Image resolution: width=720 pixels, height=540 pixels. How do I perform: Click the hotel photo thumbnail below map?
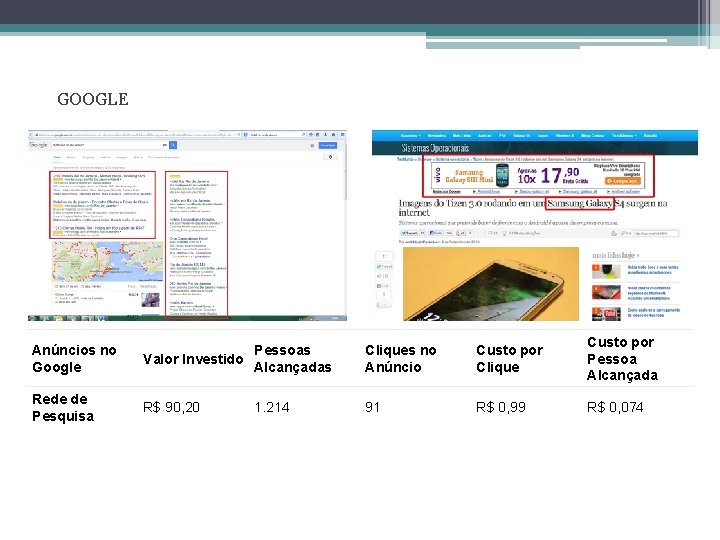pos(151,300)
